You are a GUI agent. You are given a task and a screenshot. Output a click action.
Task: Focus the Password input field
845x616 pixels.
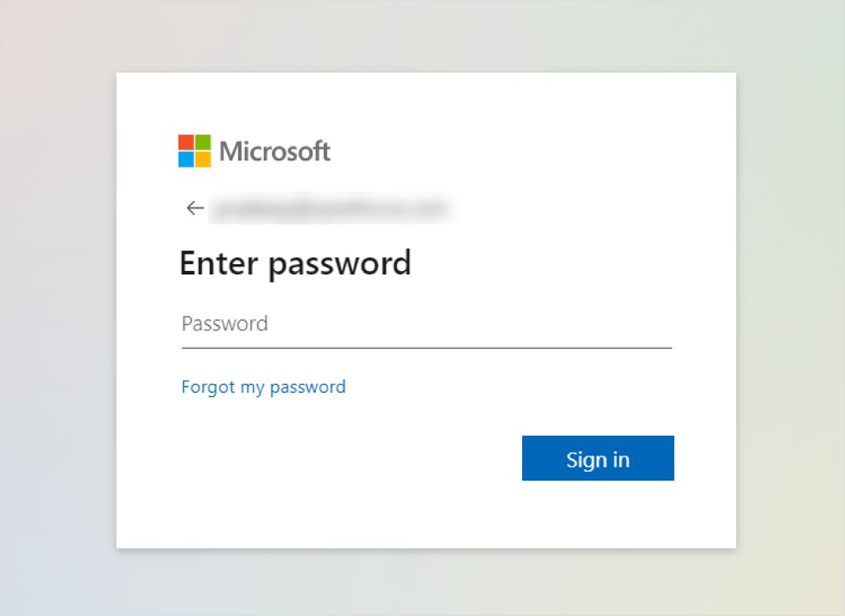coord(426,324)
